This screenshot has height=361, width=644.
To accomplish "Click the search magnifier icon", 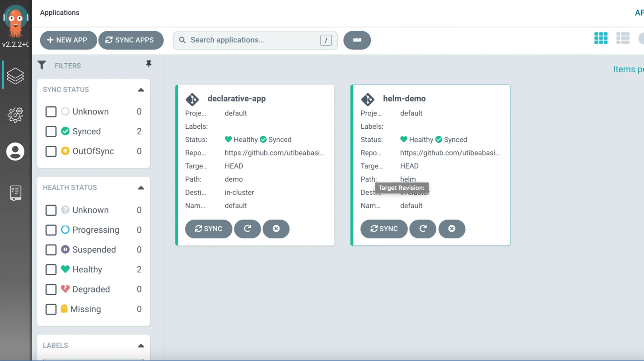I will point(182,40).
